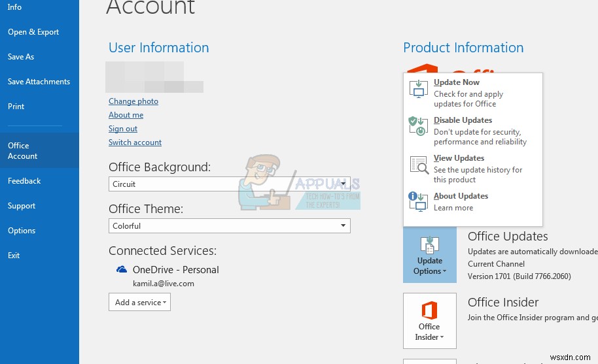
Task: Click the User Information heading
Action: pos(158,48)
